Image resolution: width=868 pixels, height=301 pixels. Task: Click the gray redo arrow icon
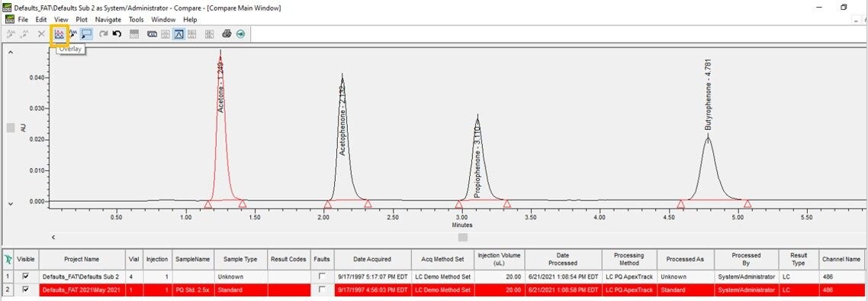(x=103, y=34)
